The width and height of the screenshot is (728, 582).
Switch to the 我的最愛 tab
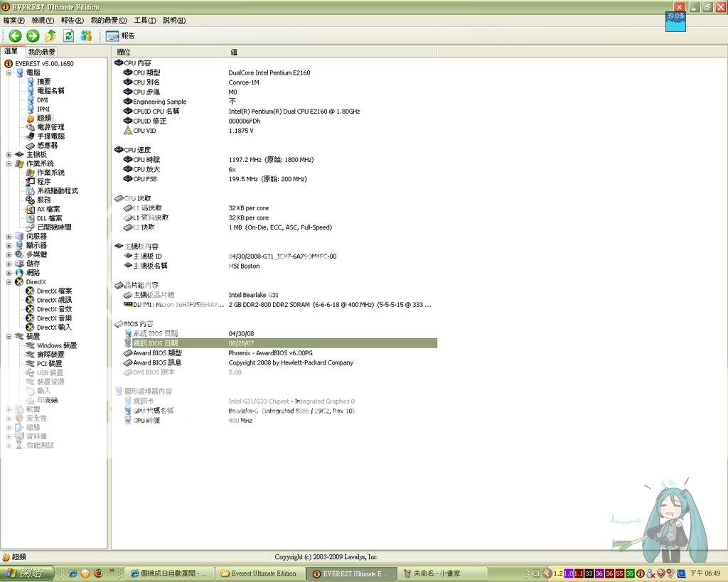[41, 52]
